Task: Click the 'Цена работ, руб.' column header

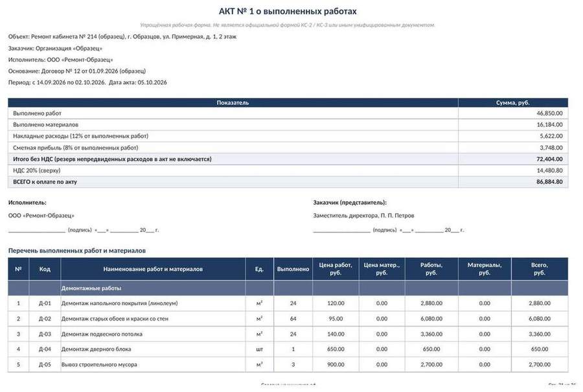Action: [336, 269]
